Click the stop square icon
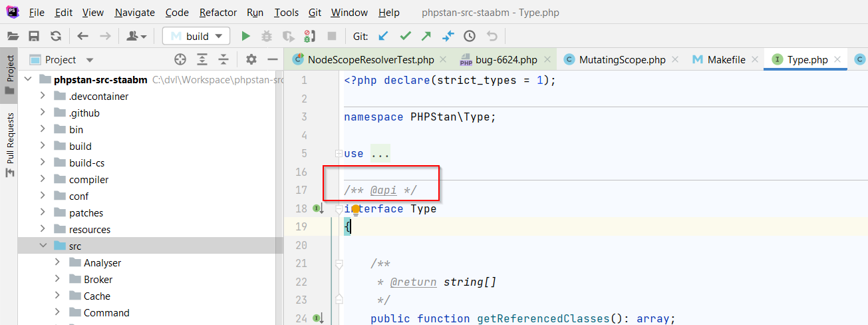 pyautogui.click(x=331, y=36)
